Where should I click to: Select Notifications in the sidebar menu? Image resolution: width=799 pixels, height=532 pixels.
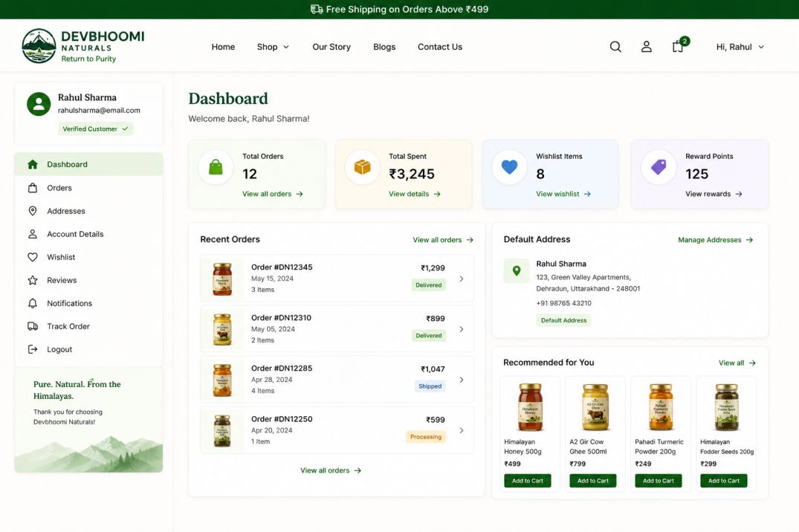88,303
